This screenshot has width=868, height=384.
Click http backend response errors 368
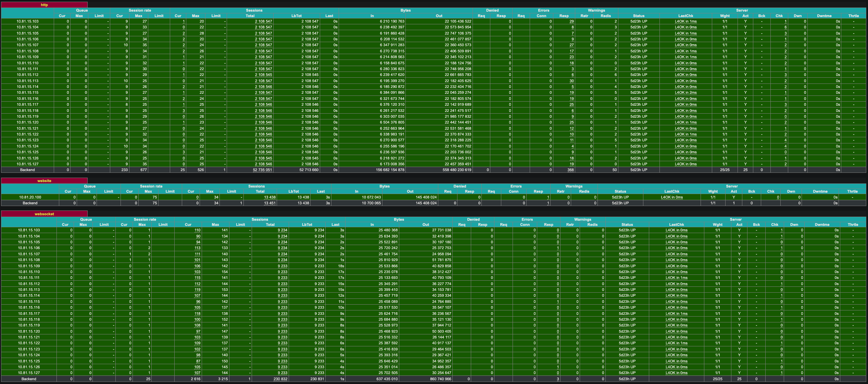pos(570,170)
